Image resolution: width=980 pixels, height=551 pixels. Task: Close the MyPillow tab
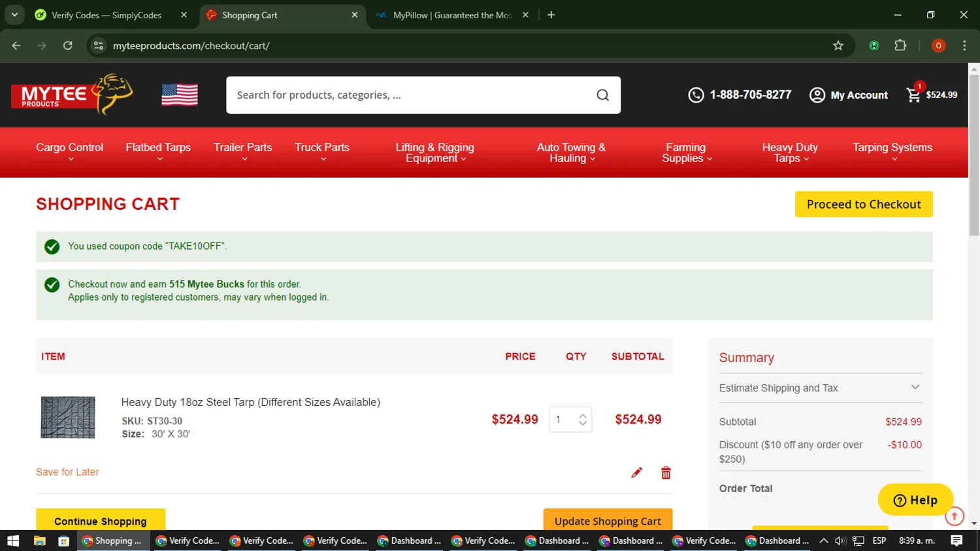pos(525,15)
